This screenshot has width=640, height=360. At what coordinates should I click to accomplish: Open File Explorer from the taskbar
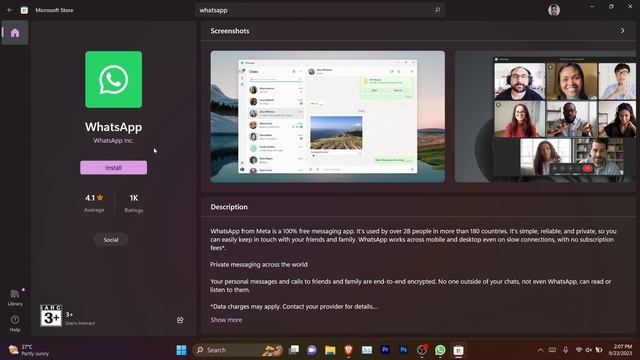click(x=330, y=350)
